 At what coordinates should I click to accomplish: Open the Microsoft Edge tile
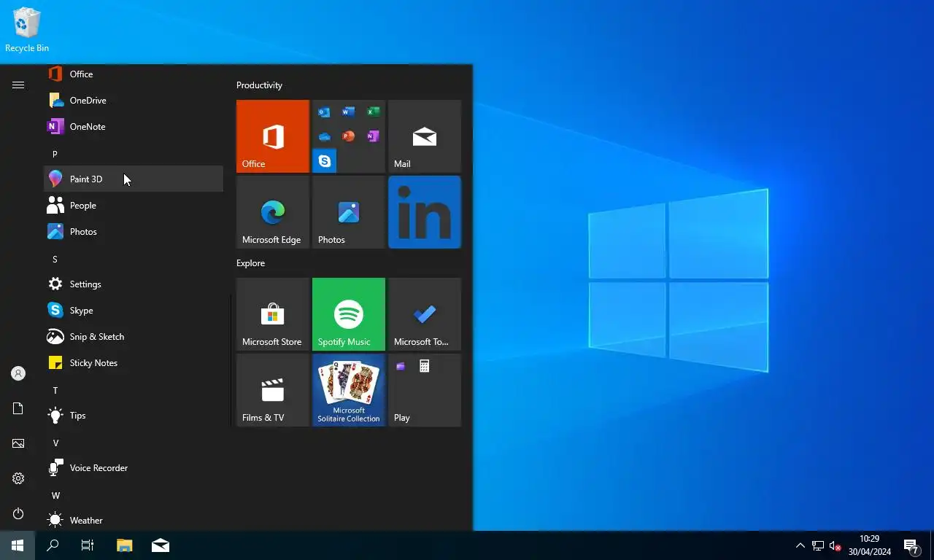(x=273, y=212)
